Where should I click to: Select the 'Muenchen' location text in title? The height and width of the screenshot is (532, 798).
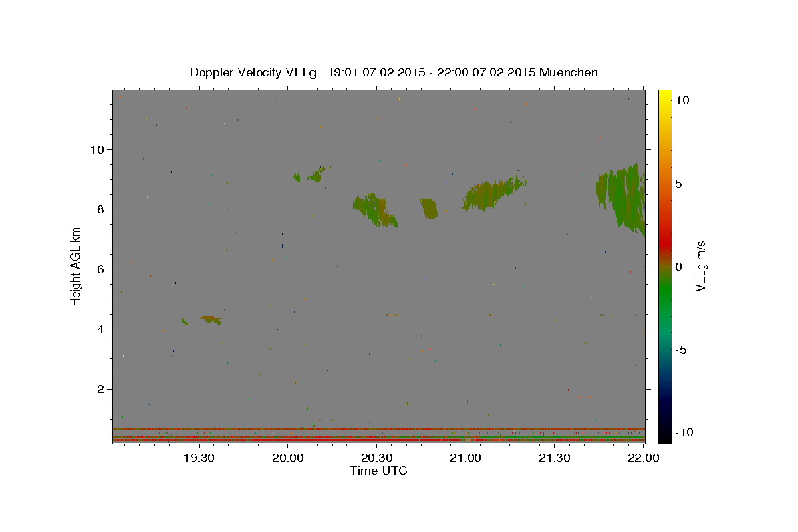(x=569, y=72)
